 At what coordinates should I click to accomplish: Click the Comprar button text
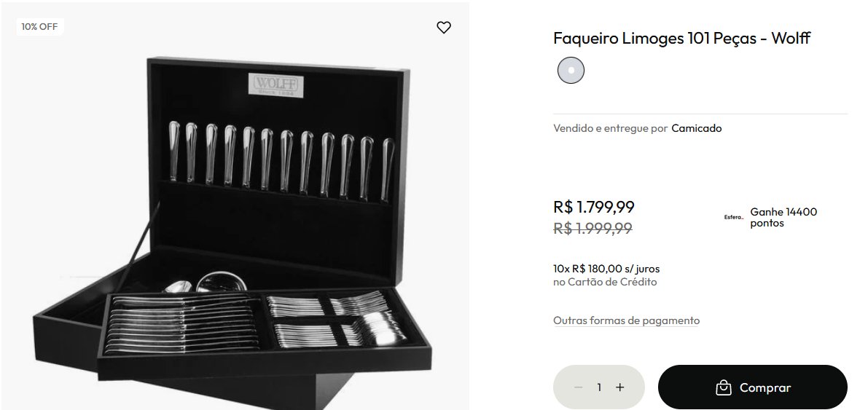(765, 388)
